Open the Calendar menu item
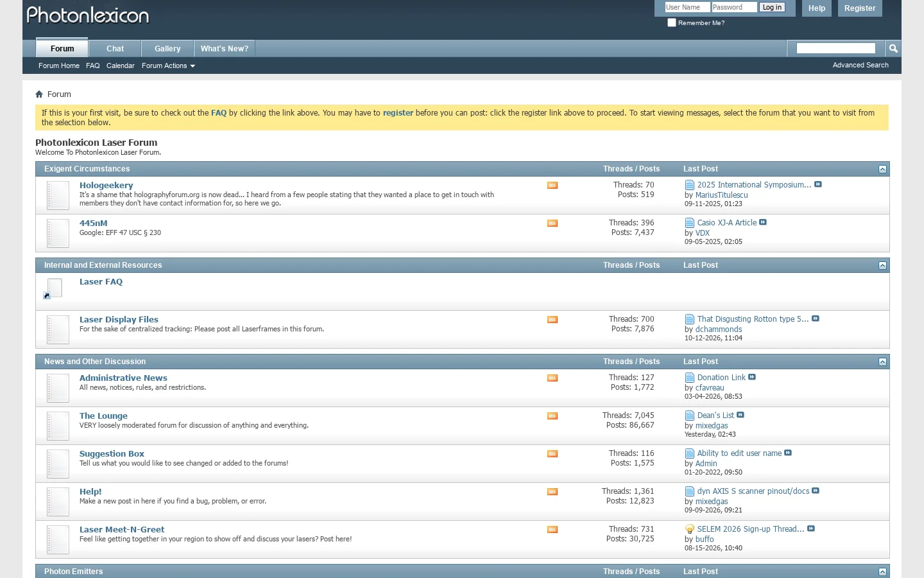The height and width of the screenshot is (578, 924). [x=121, y=66]
